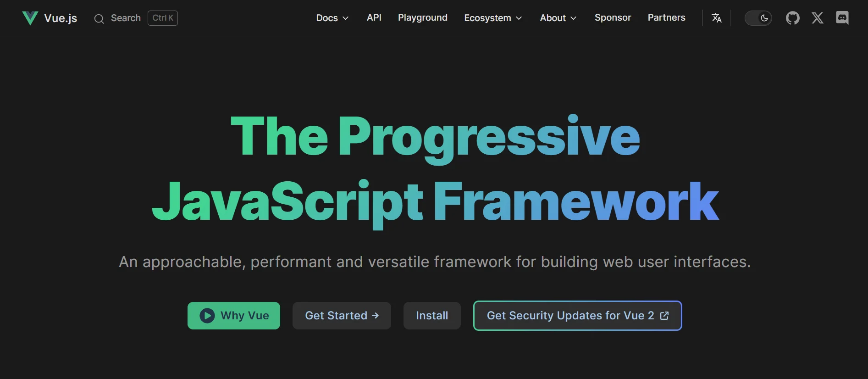Viewport: 868px width, 379px height.
Task: Open the X (Twitter) social link
Action: pyautogui.click(x=817, y=18)
